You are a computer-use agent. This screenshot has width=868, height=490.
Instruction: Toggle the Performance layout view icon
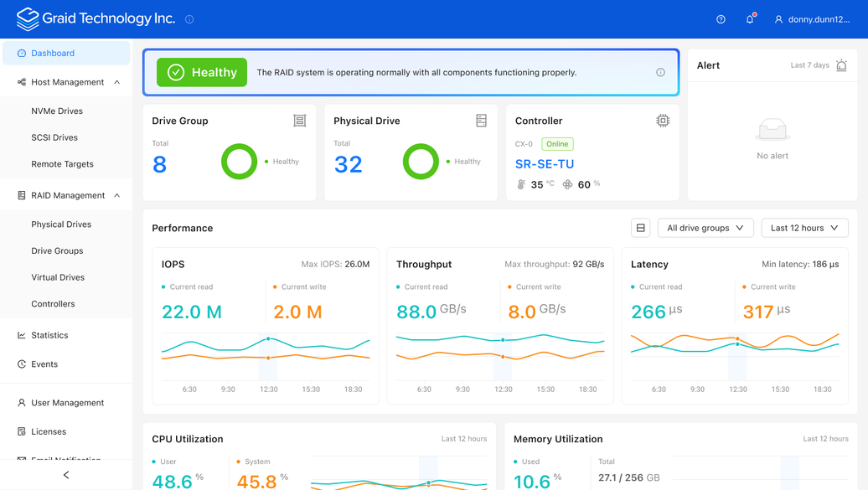(640, 228)
